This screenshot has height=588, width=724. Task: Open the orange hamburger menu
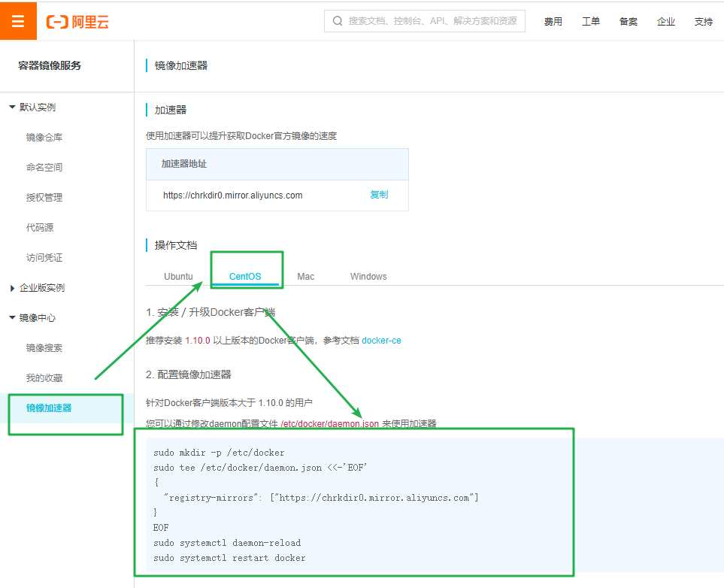pos(18,21)
